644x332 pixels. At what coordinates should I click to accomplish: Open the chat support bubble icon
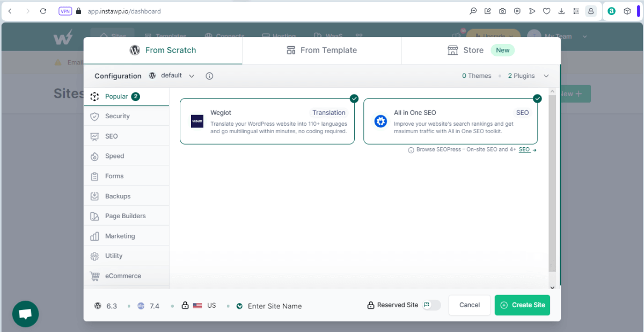pyautogui.click(x=26, y=314)
